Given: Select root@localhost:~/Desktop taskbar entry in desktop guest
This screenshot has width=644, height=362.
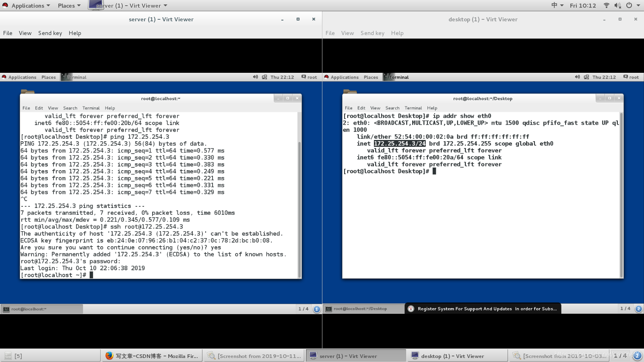Looking at the screenshot, I should pos(364,309).
